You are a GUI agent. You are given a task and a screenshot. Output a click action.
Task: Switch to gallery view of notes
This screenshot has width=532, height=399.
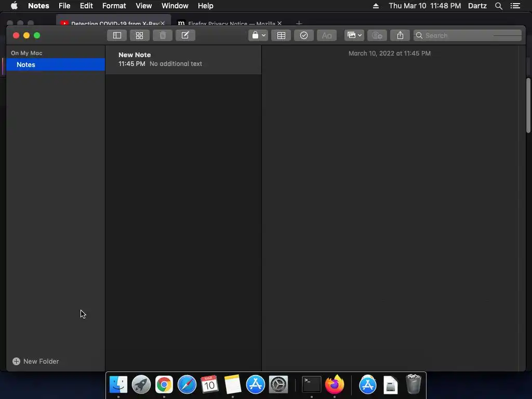[x=139, y=35]
